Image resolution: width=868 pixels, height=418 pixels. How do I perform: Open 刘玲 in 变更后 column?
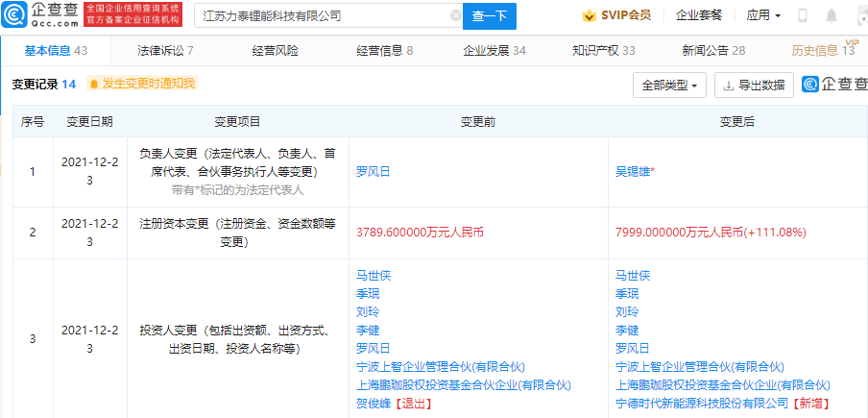click(x=627, y=311)
